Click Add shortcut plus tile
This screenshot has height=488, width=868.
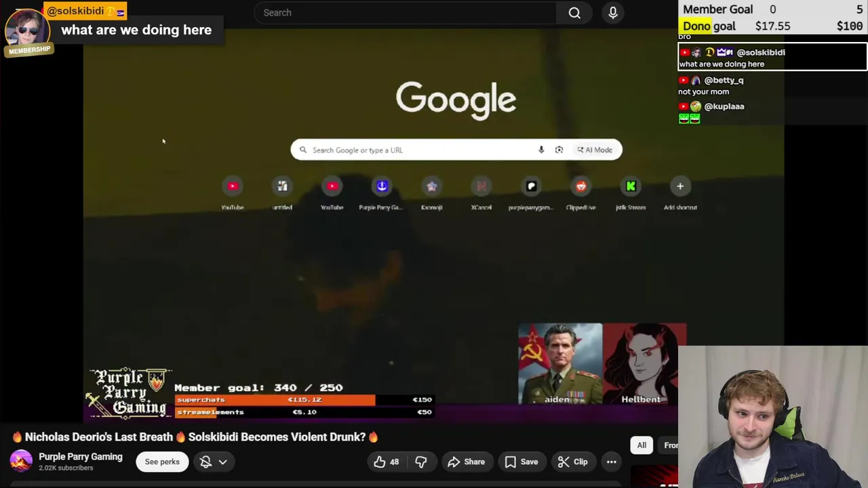click(680, 193)
